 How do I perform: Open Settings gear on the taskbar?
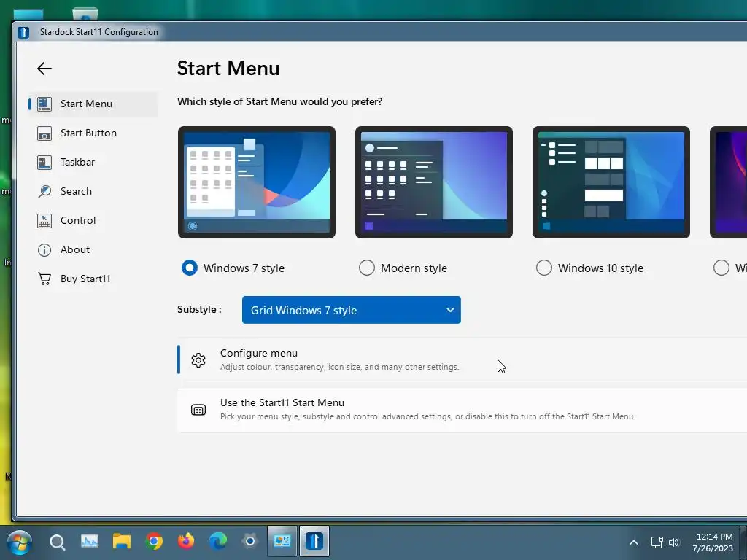[250, 542]
